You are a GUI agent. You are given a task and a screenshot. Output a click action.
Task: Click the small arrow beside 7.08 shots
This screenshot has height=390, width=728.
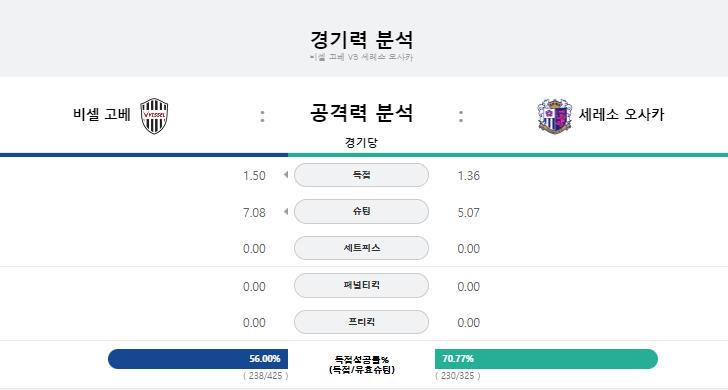286,212
